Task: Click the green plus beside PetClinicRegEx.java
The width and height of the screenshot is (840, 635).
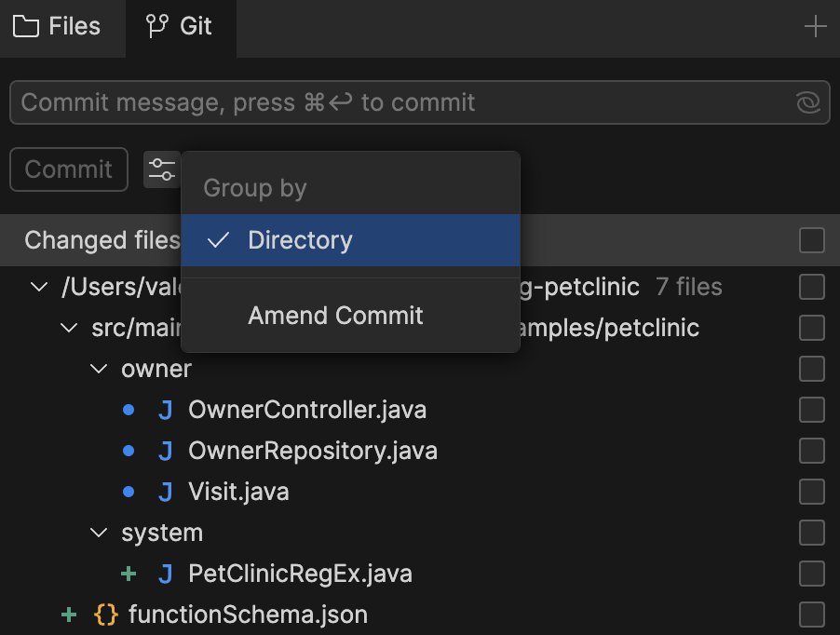Action: pos(129,574)
